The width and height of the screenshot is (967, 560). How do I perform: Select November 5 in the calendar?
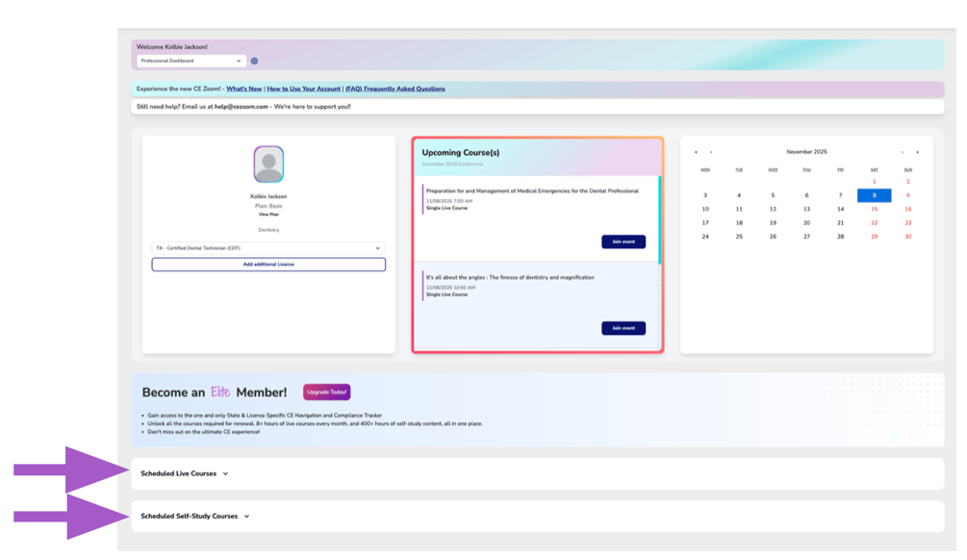[x=773, y=195]
